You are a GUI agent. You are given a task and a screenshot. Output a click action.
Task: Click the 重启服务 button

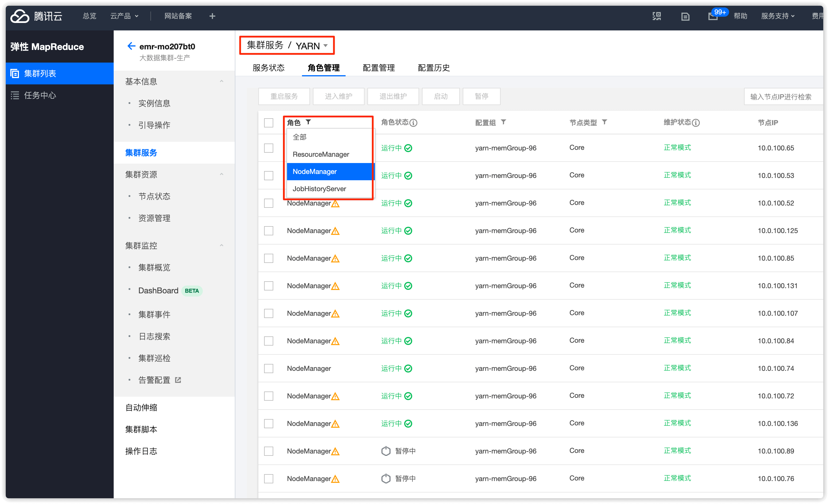point(284,96)
